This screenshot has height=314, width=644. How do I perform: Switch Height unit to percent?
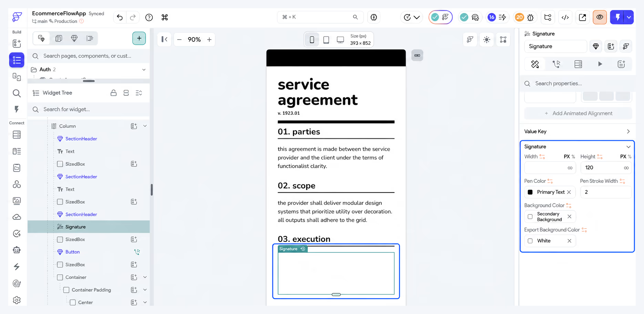(x=630, y=157)
